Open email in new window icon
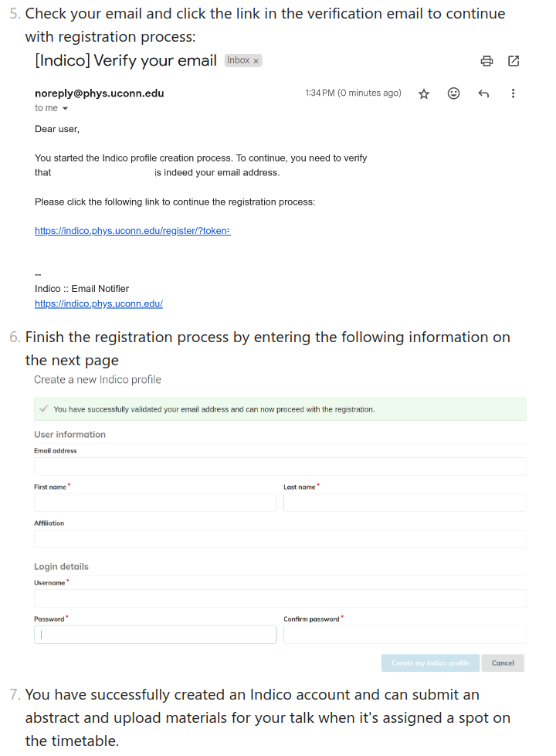The width and height of the screenshot is (556, 756). pos(514,61)
